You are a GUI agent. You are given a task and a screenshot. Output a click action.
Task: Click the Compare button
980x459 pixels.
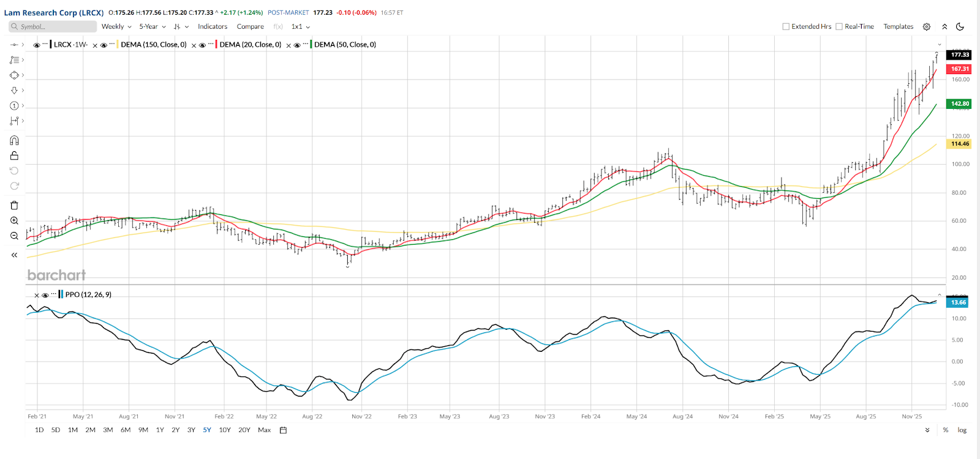click(x=250, y=26)
